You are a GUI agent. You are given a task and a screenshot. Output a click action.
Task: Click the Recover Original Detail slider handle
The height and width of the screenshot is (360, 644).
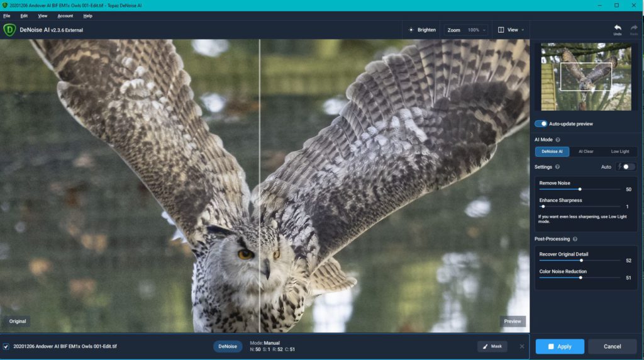coord(581,261)
